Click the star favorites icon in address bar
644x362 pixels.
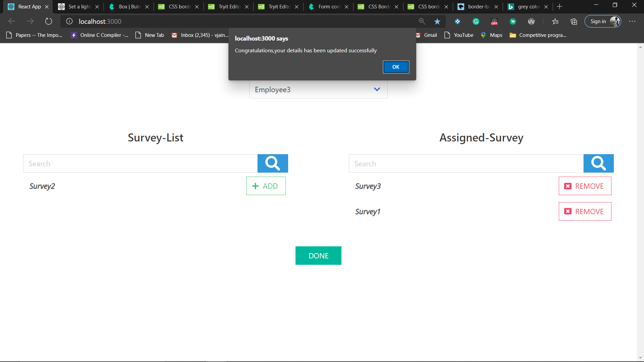pos(437,21)
